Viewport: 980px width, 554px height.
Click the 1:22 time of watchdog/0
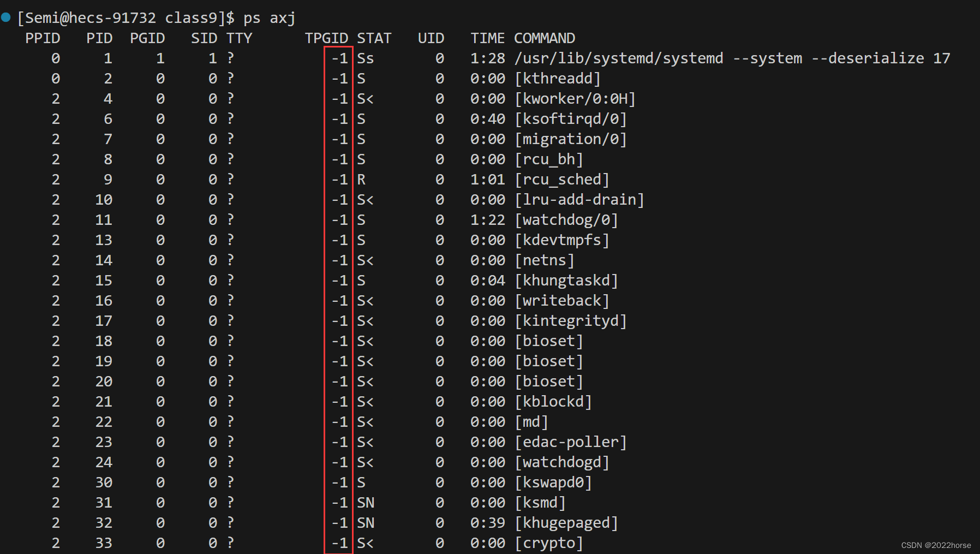tap(488, 220)
